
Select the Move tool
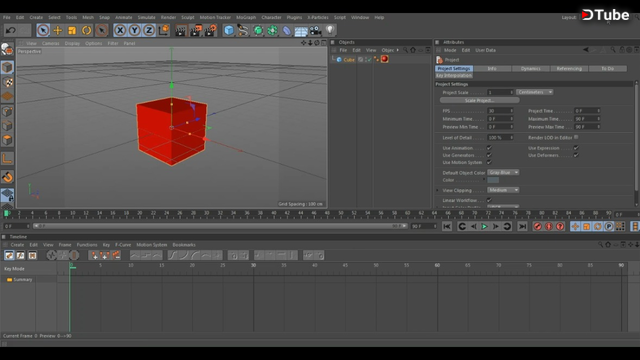pos(58,30)
